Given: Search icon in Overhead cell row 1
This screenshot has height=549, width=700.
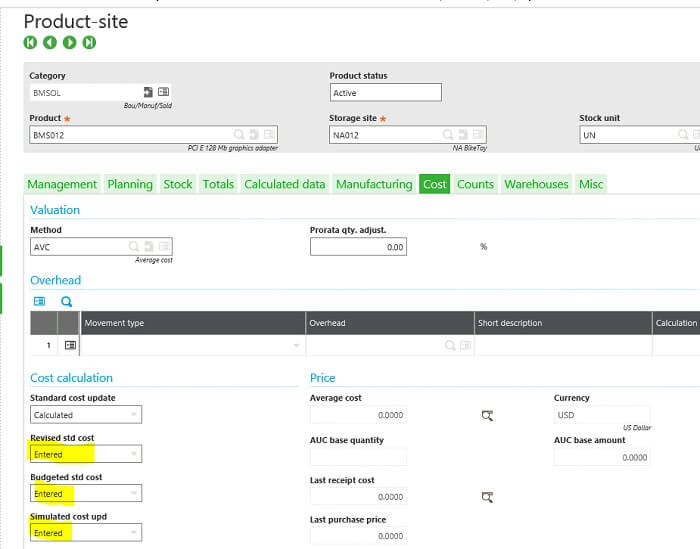Looking at the screenshot, I should 450,345.
